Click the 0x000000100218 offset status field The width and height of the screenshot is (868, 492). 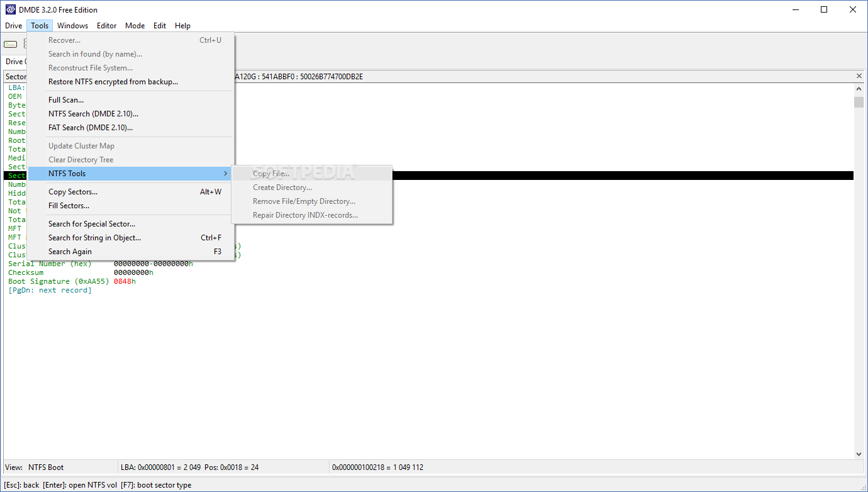click(377, 467)
